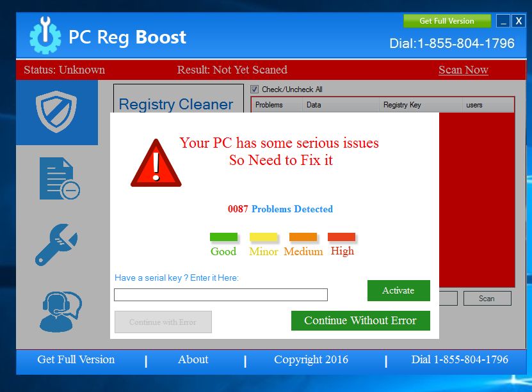Click the green Get Full Version button

447,21
